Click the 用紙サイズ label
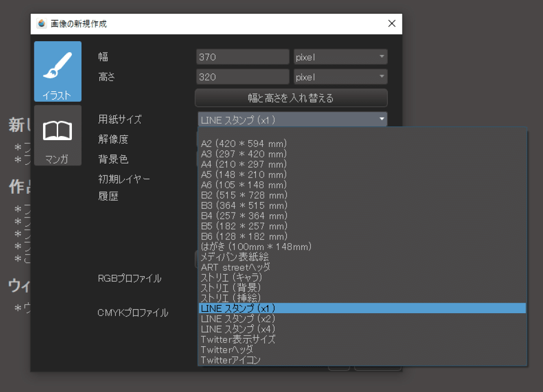Screen dimensions: 543x392 point(120,119)
